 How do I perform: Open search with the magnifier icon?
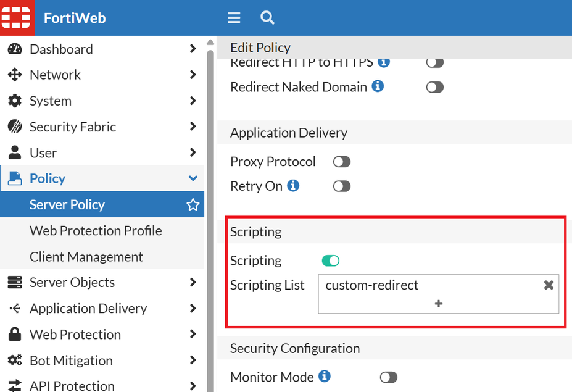tap(267, 18)
